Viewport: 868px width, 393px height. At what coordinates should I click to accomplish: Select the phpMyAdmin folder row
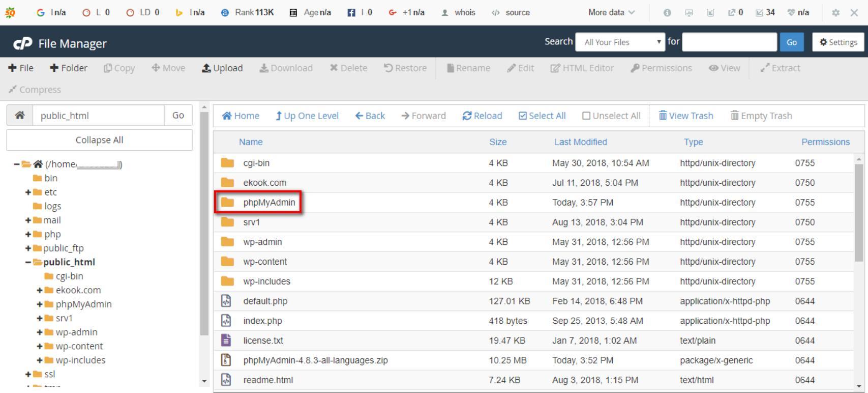pyautogui.click(x=534, y=203)
